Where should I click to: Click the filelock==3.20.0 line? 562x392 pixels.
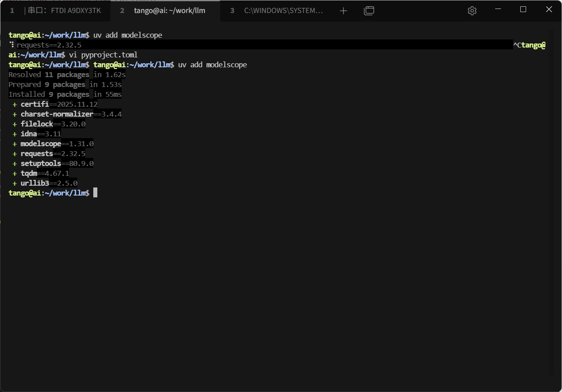pyautogui.click(x=49, y=124)
